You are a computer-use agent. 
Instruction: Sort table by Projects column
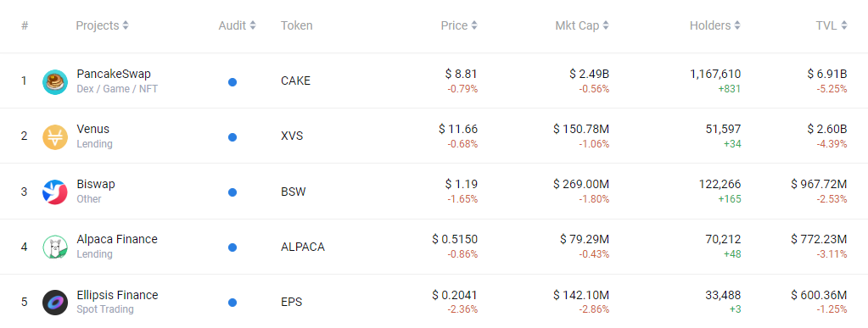(103, 25)
